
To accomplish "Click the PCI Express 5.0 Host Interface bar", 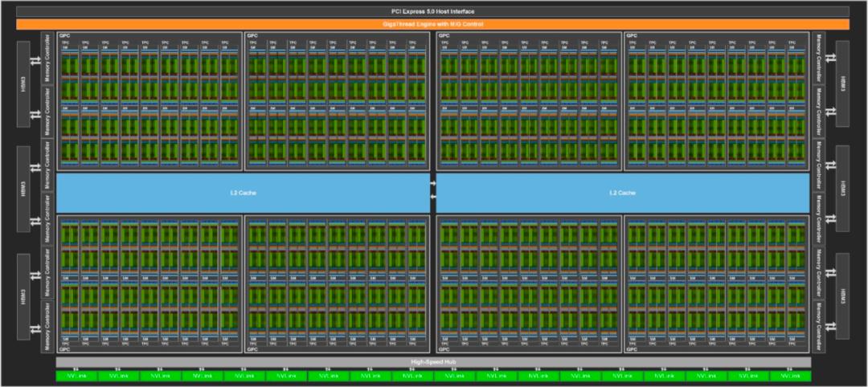I will (433, 11).
